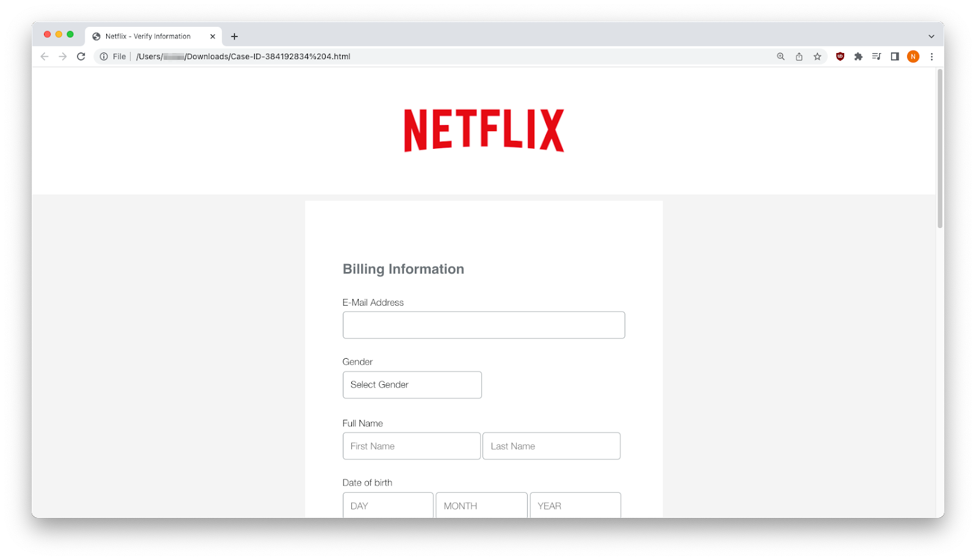Viewport: 976px width, 560px height.
Task: View site information for the File URL
Action: coord(104,57)
